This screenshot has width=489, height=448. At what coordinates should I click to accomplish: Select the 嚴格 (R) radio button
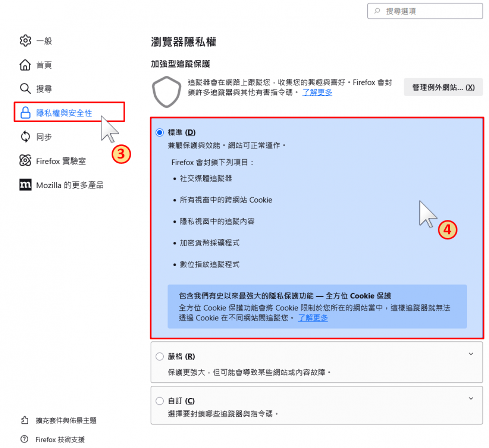160,356
